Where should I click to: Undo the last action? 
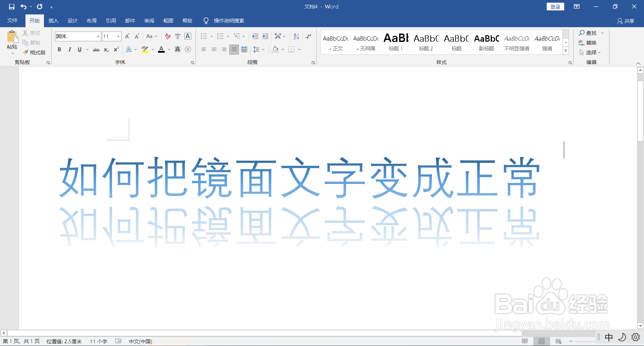click(23, 7)
